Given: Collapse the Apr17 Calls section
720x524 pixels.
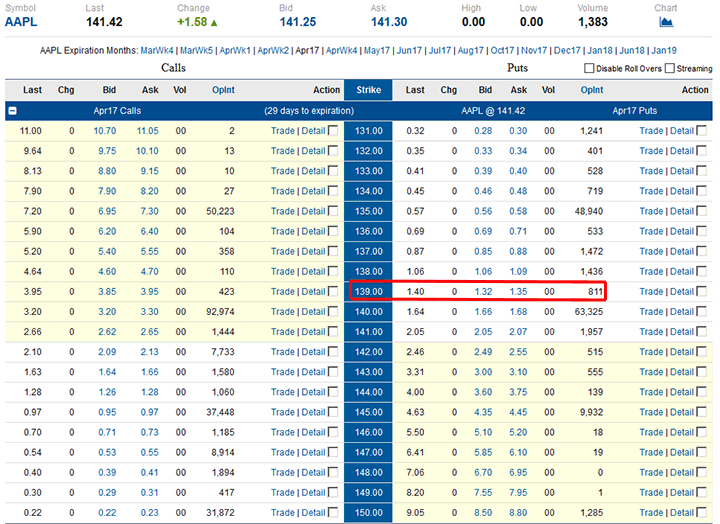Looking at the screenshot, I should pos(12,111).
